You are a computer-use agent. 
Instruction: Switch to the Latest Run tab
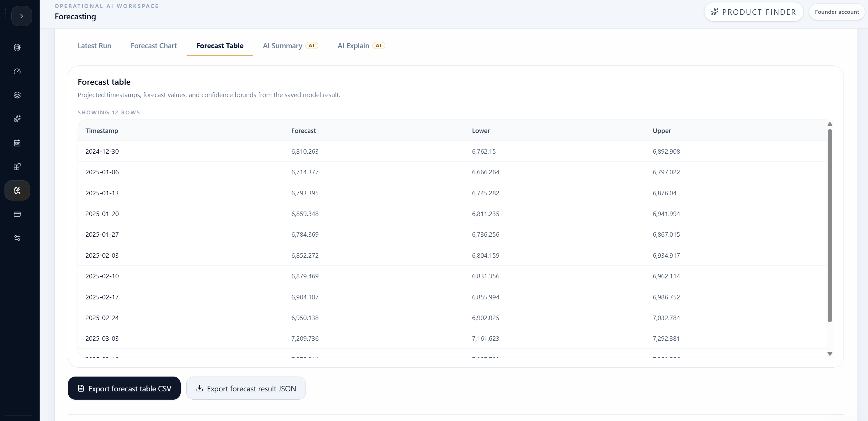[94, 45]
